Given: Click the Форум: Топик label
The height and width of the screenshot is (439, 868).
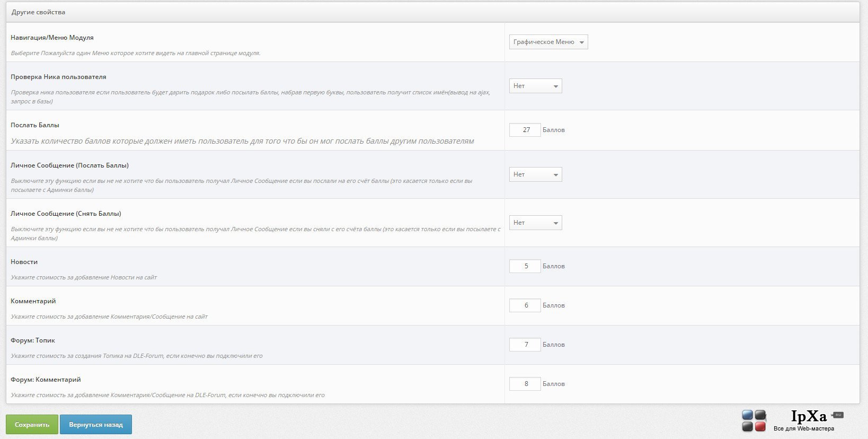Looking at the screenshot, I should coord(33,340).
